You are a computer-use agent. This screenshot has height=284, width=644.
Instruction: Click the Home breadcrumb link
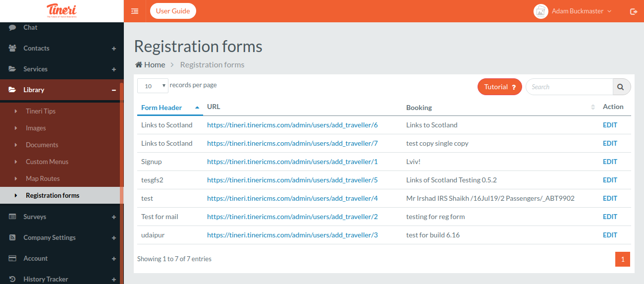[150, 64]
